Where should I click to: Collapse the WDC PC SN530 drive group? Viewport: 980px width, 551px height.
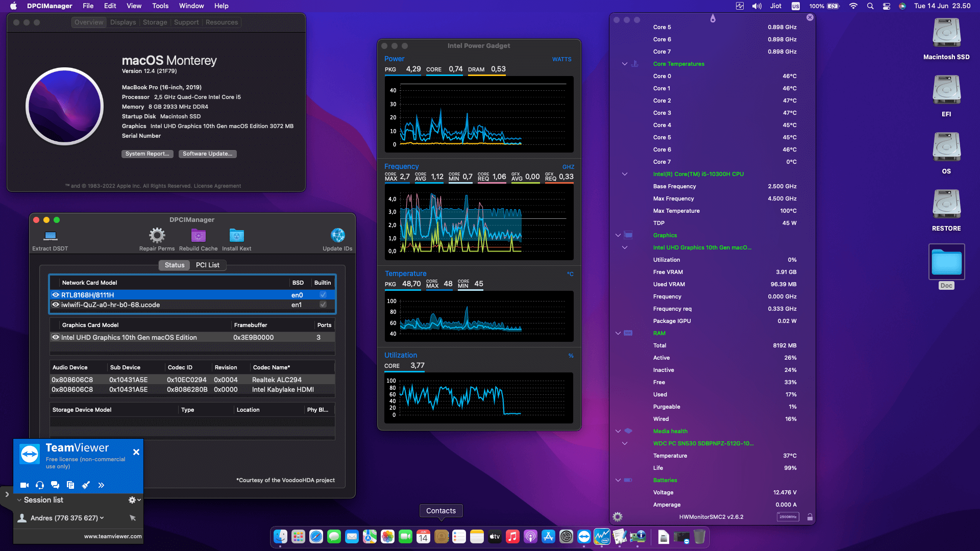(624, 443)
